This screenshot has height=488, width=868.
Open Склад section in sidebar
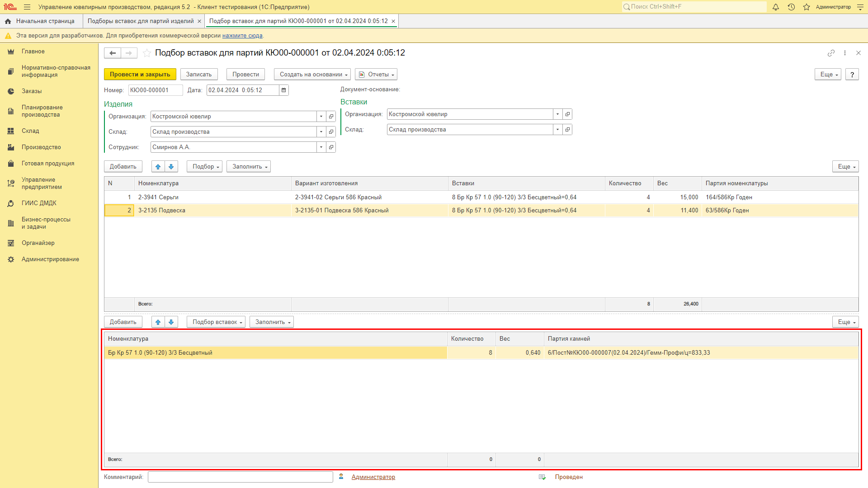coord(30,131)
